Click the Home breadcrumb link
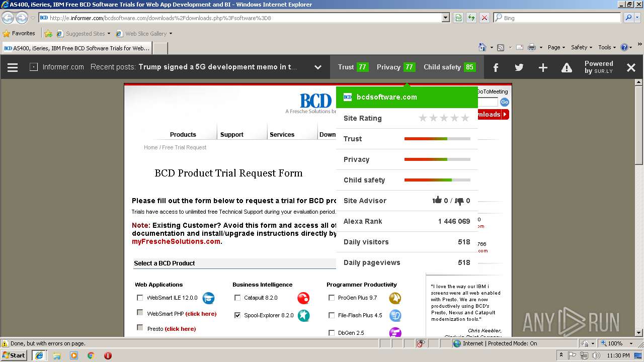The height and width of the screenshot is (362, 644). tap(150, 147)
